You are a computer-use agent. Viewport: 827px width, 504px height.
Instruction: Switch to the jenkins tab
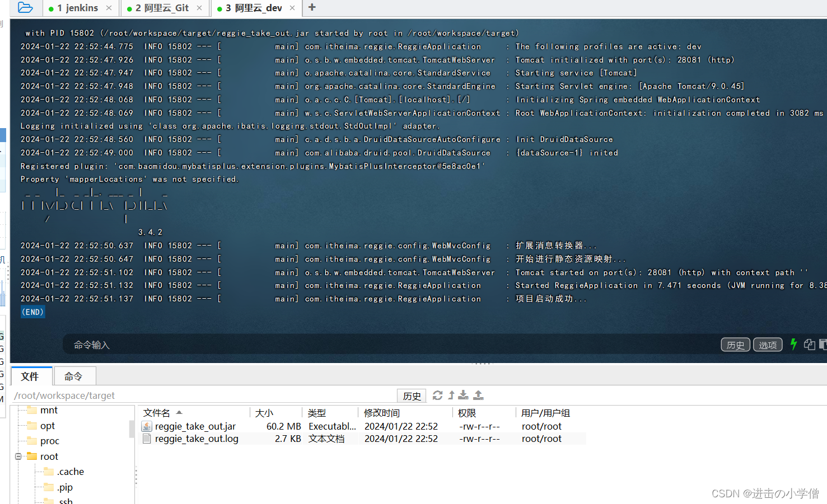[x=78, y=8]
